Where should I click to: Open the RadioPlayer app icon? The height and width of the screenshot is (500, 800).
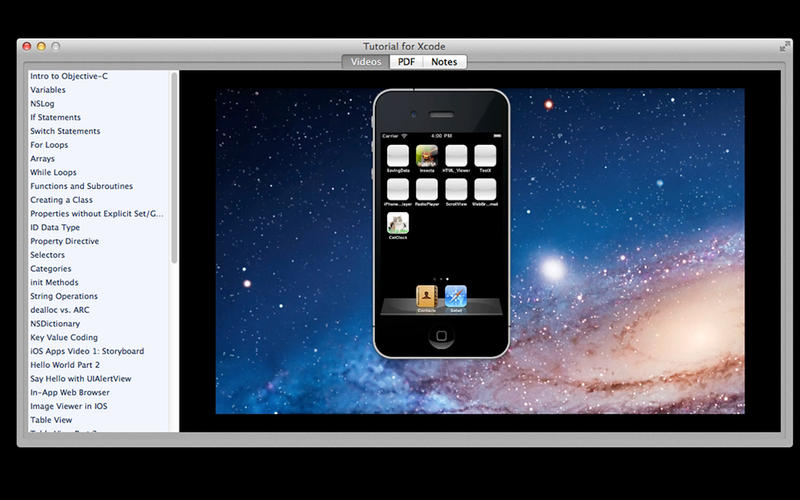pyautogui.click(x=427, y=188)
